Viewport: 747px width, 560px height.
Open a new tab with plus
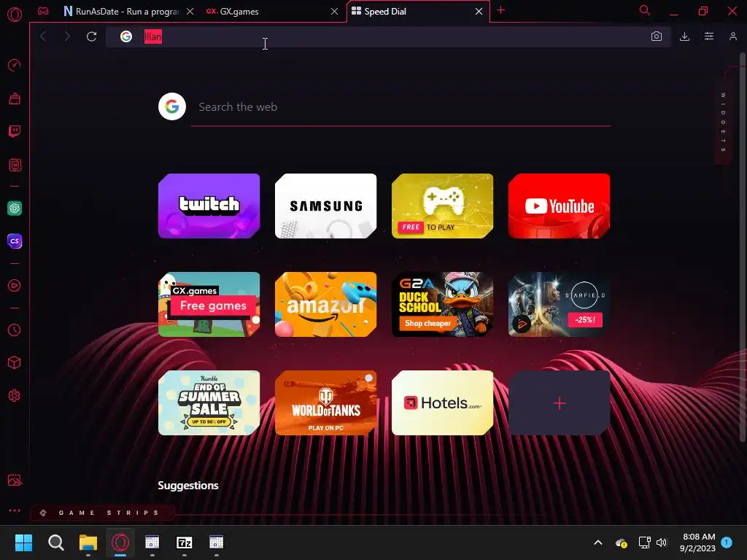coord(500,10)
